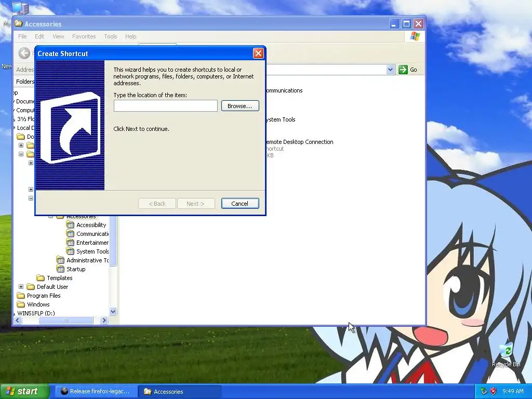
Task: Open the Start menu
Action: (24, 391)
